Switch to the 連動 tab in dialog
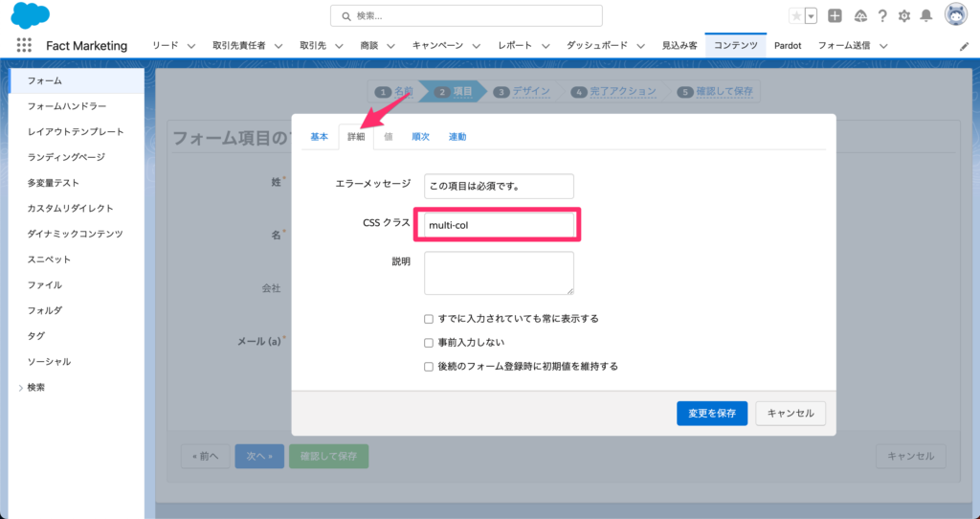This screenshot has height=519, width=980. (457, 137)
